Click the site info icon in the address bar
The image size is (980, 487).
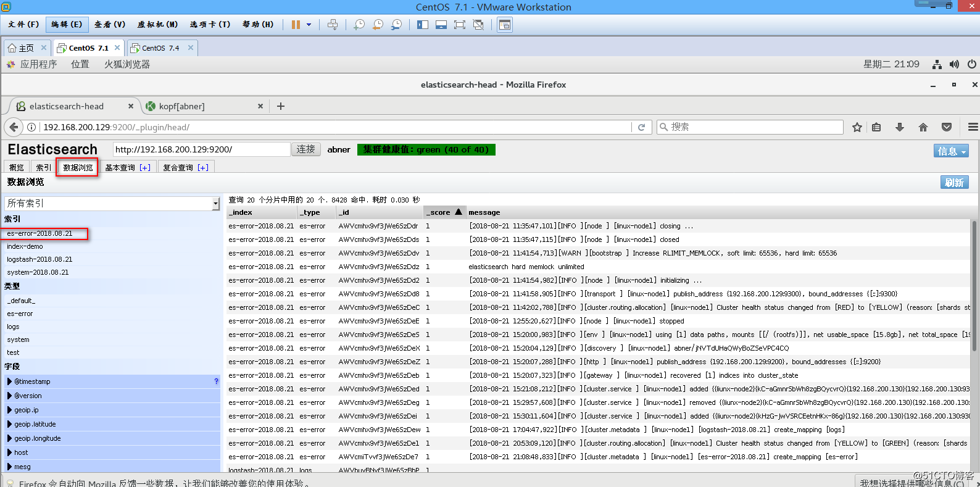click(31, 127)
